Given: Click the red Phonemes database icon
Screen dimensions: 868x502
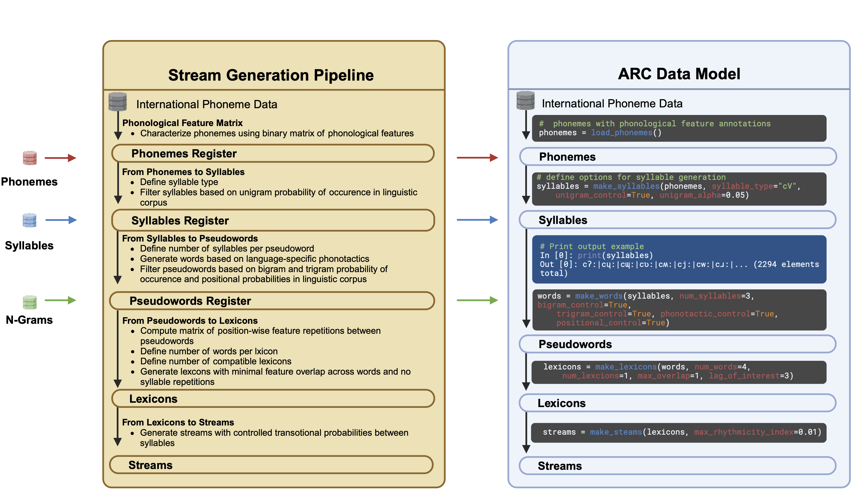Looking at the screenshot, I should tap(30, 158).
